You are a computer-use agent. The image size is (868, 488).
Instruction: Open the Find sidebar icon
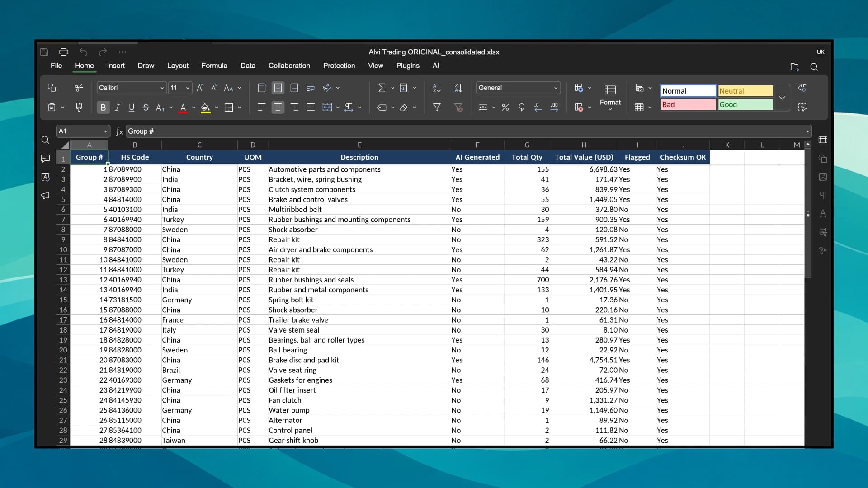[x=45, y=140]
